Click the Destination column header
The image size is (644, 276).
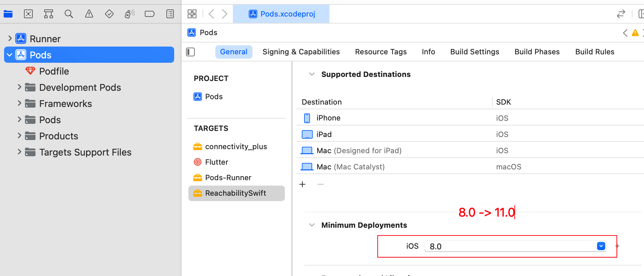322,102
